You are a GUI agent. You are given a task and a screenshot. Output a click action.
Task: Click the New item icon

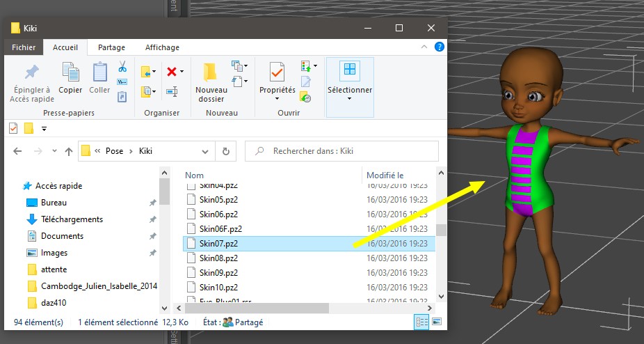point(236,66)
